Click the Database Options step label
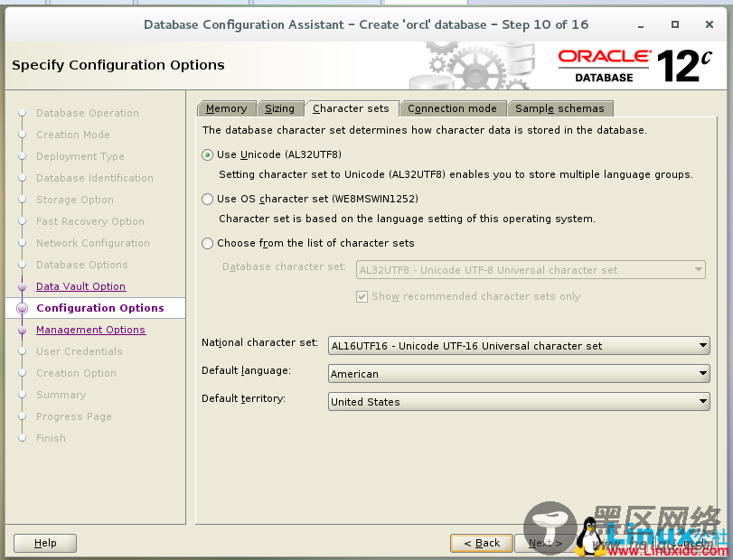 tap(82, 265)
